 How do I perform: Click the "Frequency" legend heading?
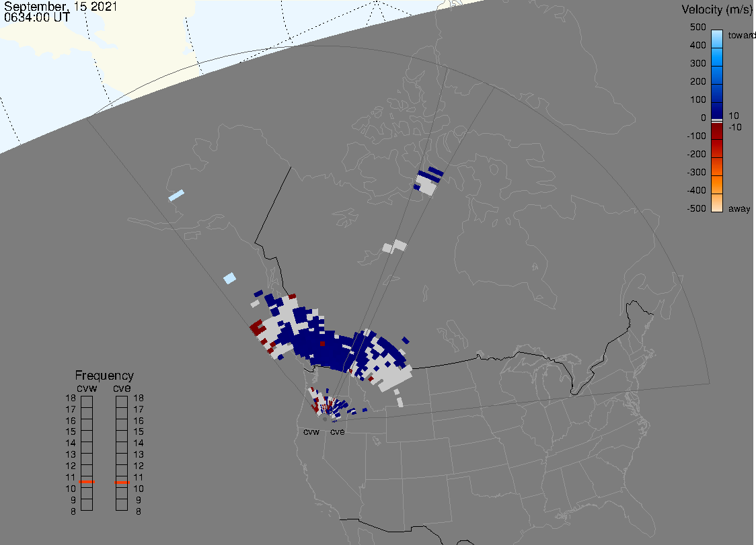pyautogui.click(x=104, y=376)
